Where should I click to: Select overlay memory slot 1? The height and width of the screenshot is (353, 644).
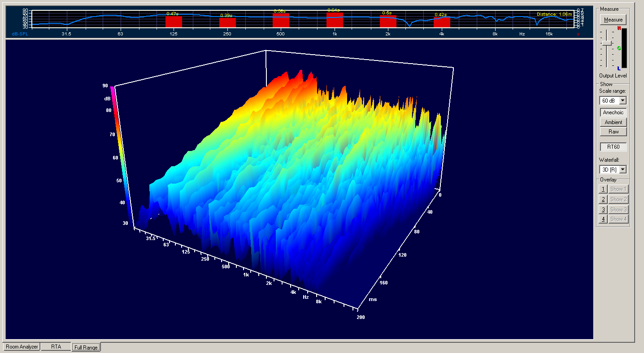pyautogui.click(x=603, y=189)
